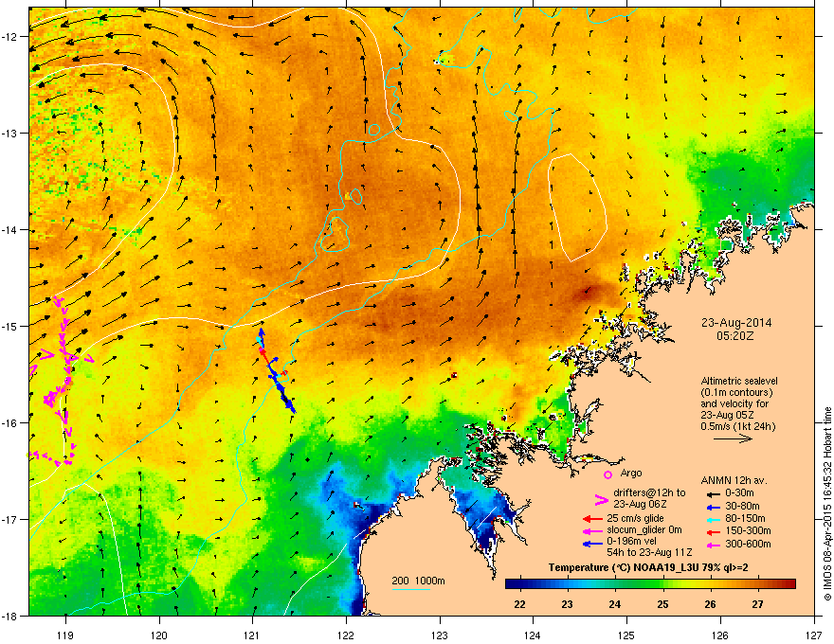The image size is (834, 644).
Task: Click the 'drifters@12h to' legend label
Action: pos(649,493)
